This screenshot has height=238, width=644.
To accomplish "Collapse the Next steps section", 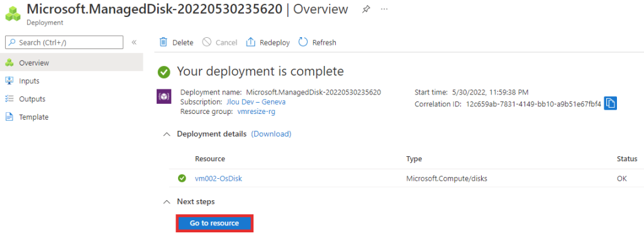I will 166,202.
